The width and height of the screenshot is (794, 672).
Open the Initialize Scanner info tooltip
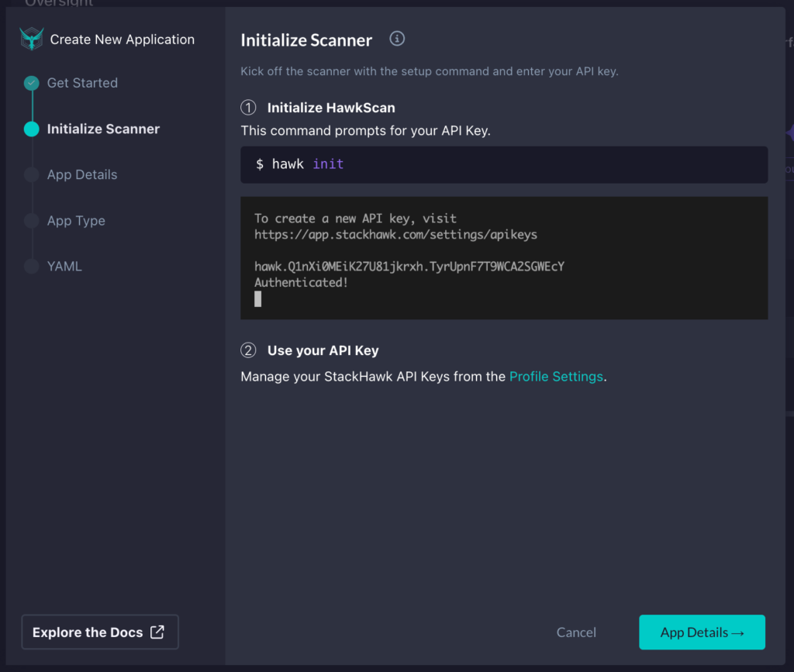point(396,38)
